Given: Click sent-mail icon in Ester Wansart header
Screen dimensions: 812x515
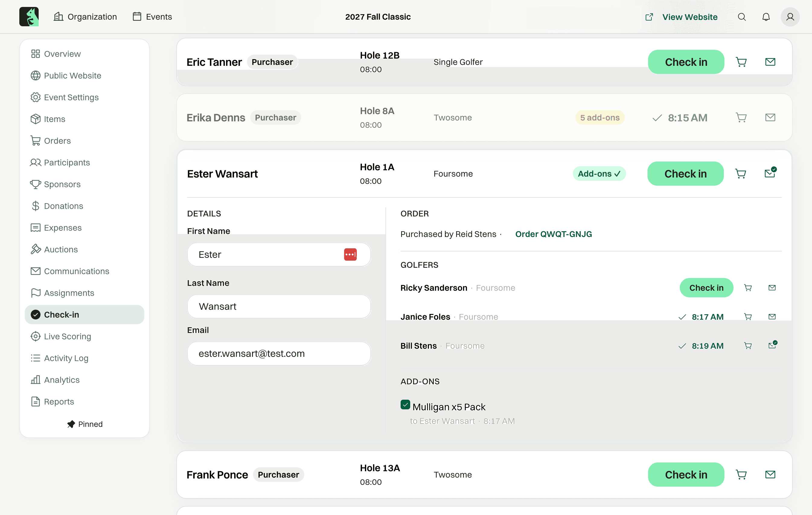Looking at the screenshot, I should coord(771,172).
